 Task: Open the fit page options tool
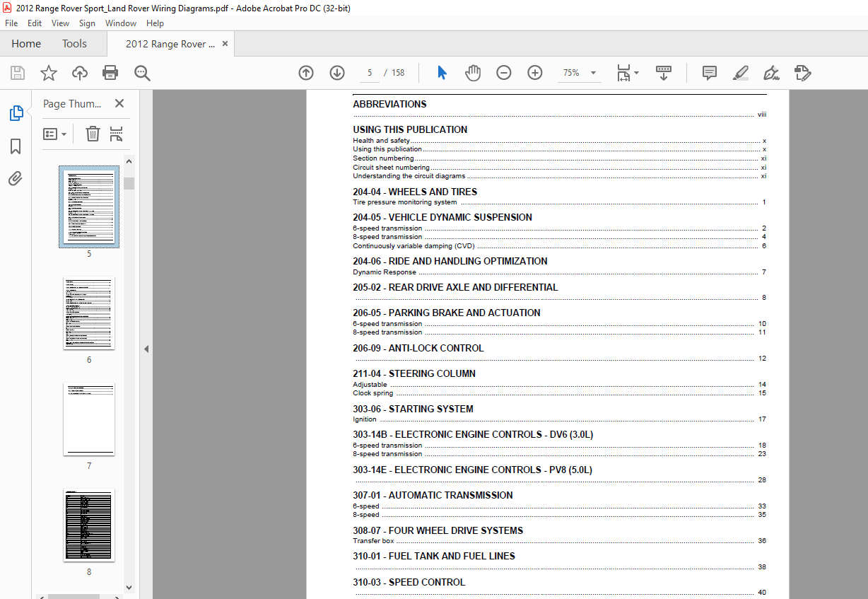(x=627, y=73)
